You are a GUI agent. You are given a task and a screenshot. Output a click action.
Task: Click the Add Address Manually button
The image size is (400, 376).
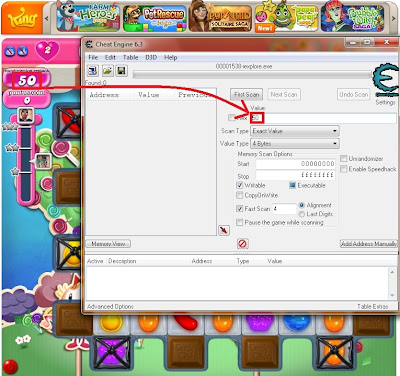369,244
